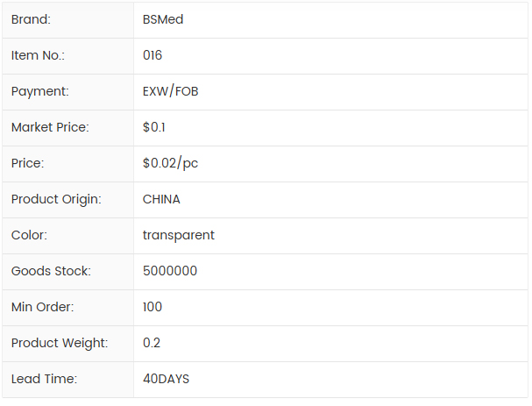Click the Product Origin label
Screen dimensions: 532x406
tap(56, 199)
